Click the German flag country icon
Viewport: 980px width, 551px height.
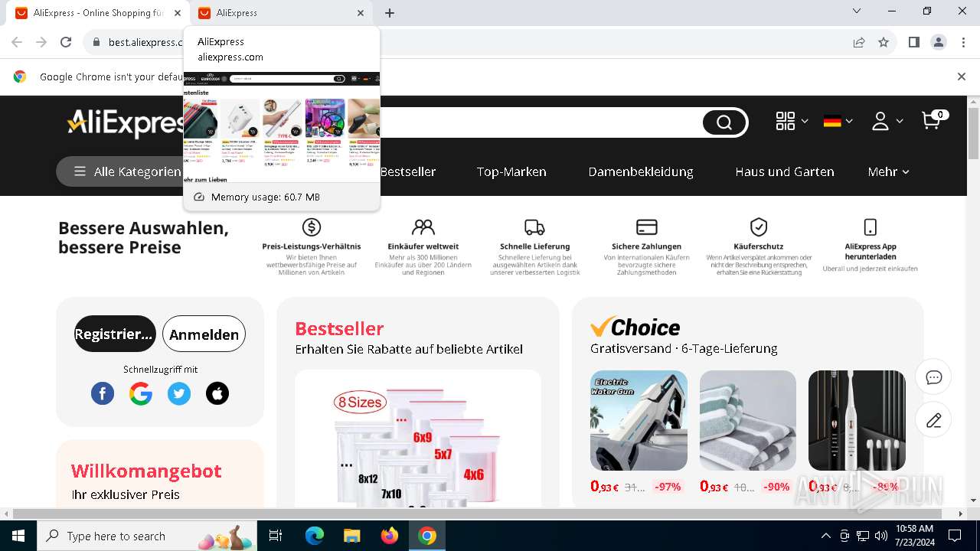coord(832,121)
